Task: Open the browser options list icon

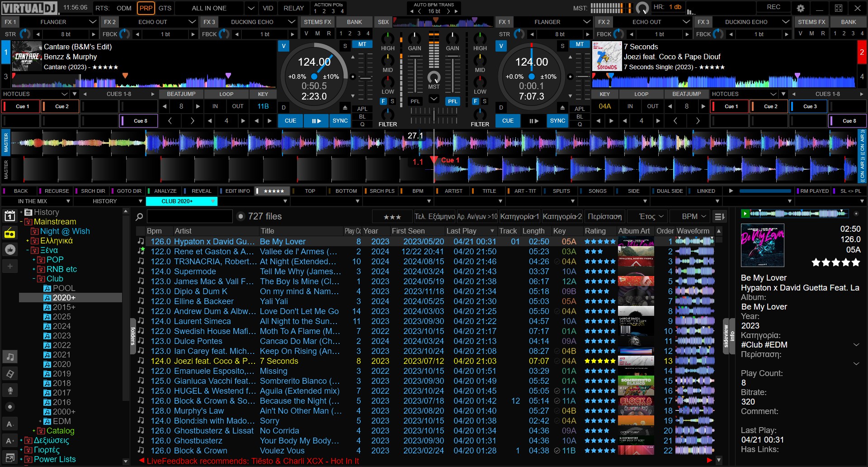Action: pos(720,217)
